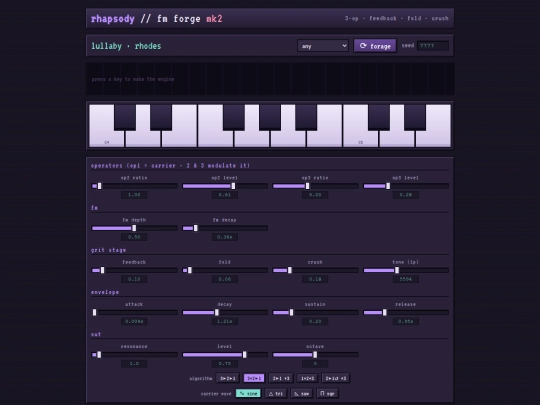
Task: Select the sine carrier wave button
Action: point(248,393)
